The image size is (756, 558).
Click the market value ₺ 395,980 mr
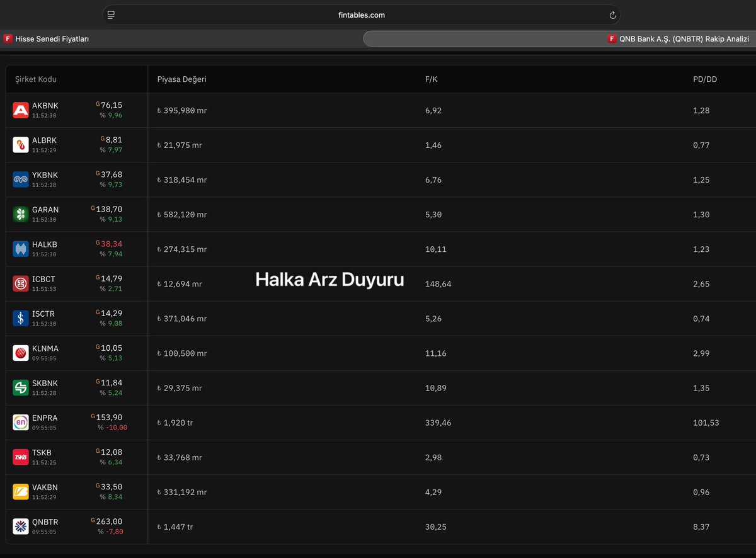click(x=182, y=111)
